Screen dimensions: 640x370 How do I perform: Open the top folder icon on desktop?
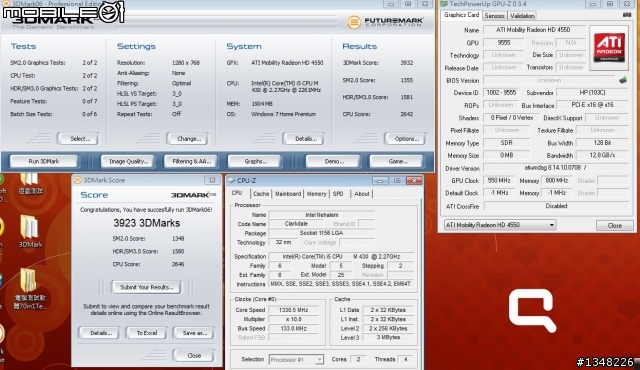pos(30,184)
